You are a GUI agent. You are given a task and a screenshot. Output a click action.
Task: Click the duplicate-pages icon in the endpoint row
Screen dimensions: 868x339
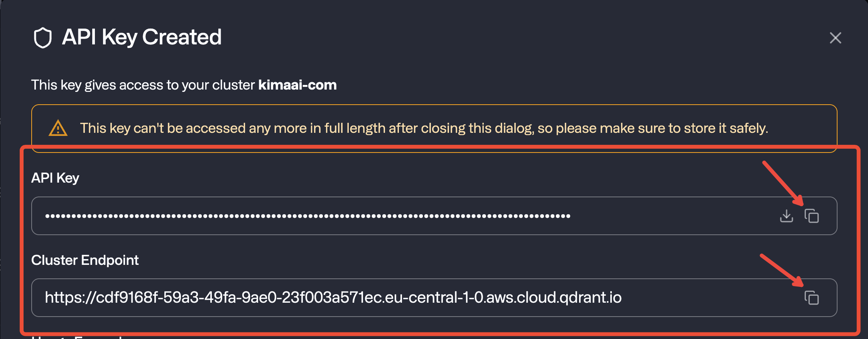click(812, 298)
